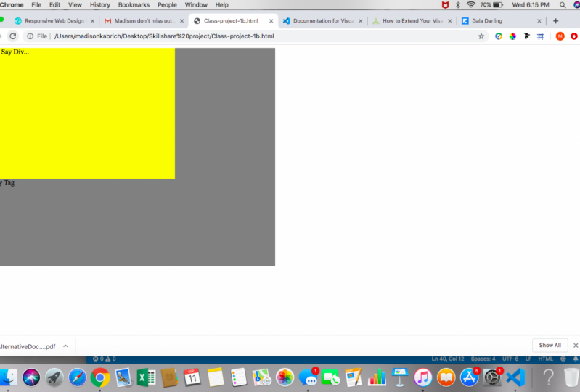The image size is (580, 392).
Task: Click the yellow Say Div box
Action: 87,113
